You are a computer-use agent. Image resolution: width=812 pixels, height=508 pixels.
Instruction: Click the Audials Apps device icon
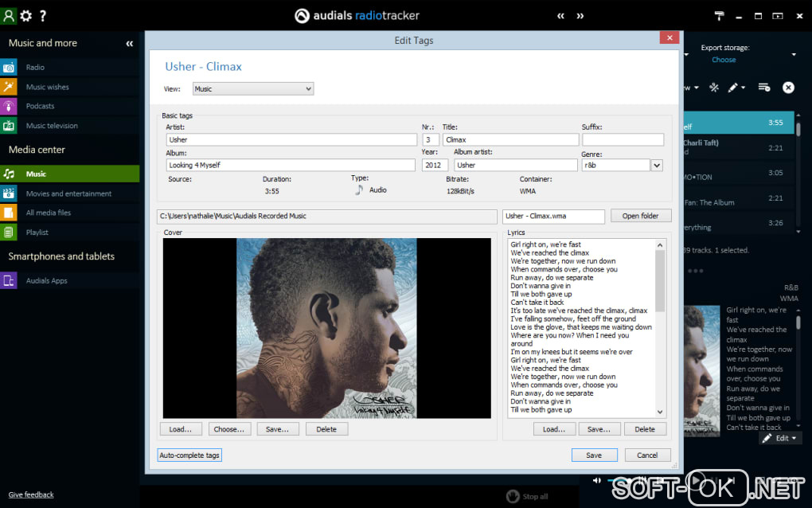pyautogui.click(x=9, y=280)
